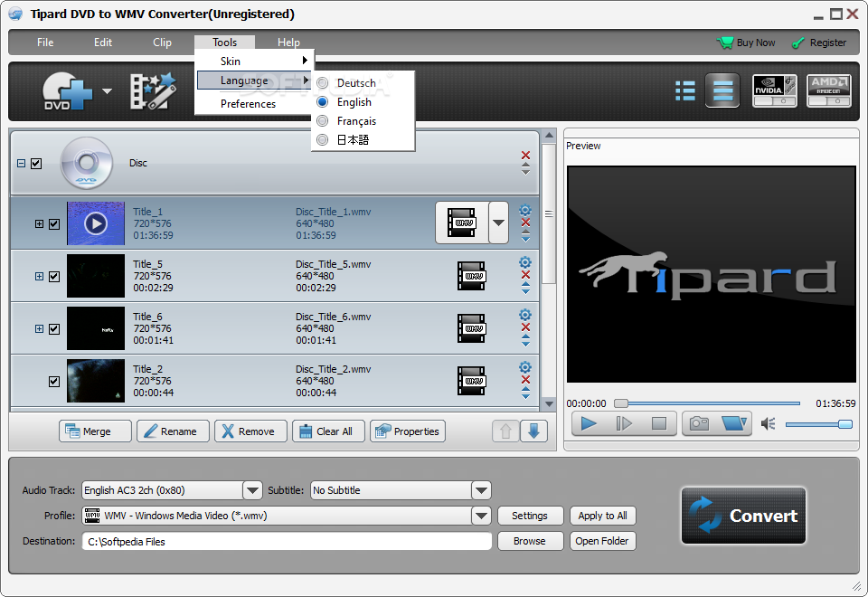Open the Audio Track dropdown
The image size is (868, 597).
252,490
